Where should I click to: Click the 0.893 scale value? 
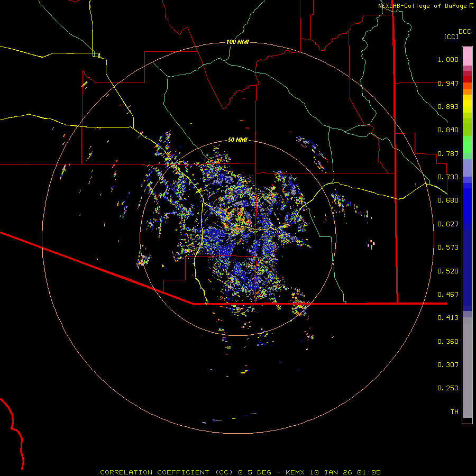448,106
